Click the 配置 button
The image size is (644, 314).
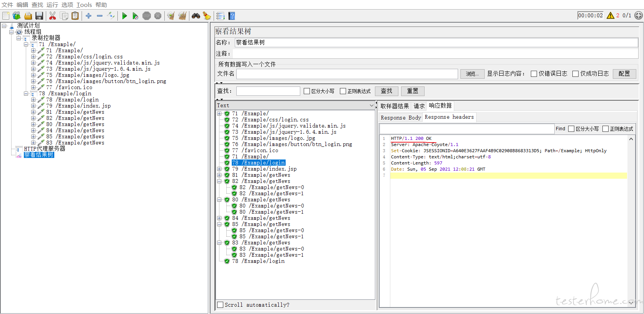[624, 74]
